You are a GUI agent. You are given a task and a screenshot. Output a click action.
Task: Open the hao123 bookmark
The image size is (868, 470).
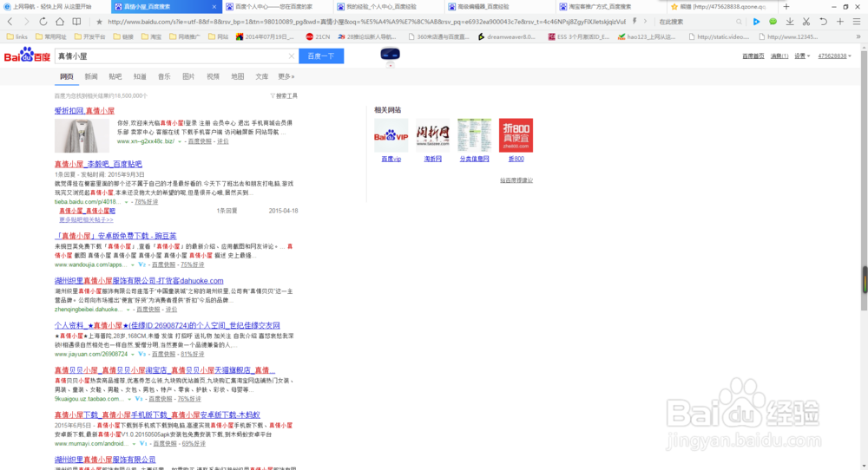point(647,36)
